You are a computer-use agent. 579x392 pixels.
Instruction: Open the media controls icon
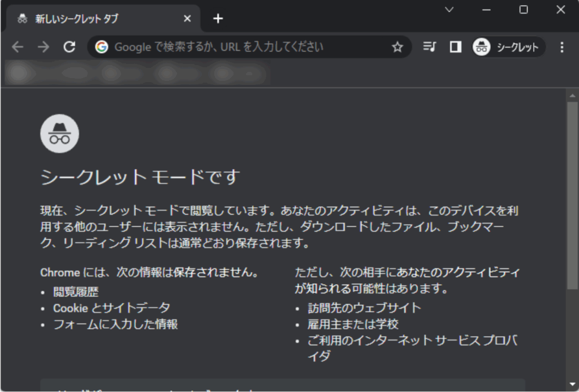(430, 47)
